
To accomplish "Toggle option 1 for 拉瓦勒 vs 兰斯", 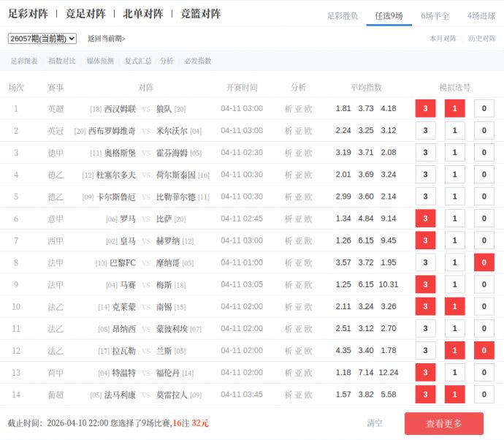I will tap(454, 351).
